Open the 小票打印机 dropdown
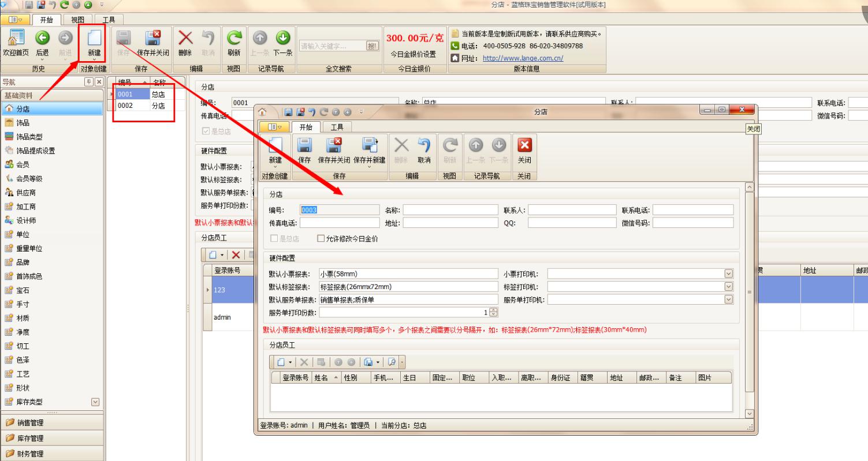Screen dimensions: 868x461 pos(728,273)
